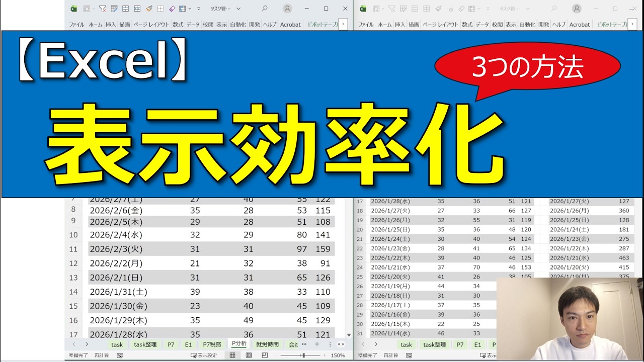
Task: Click row header 14 in left window
Action: (73, 292)
